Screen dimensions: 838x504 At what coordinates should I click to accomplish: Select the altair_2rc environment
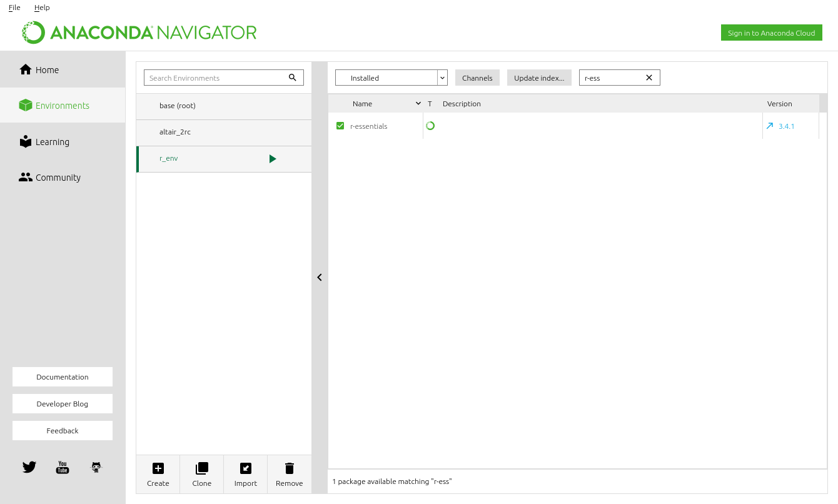224,133
